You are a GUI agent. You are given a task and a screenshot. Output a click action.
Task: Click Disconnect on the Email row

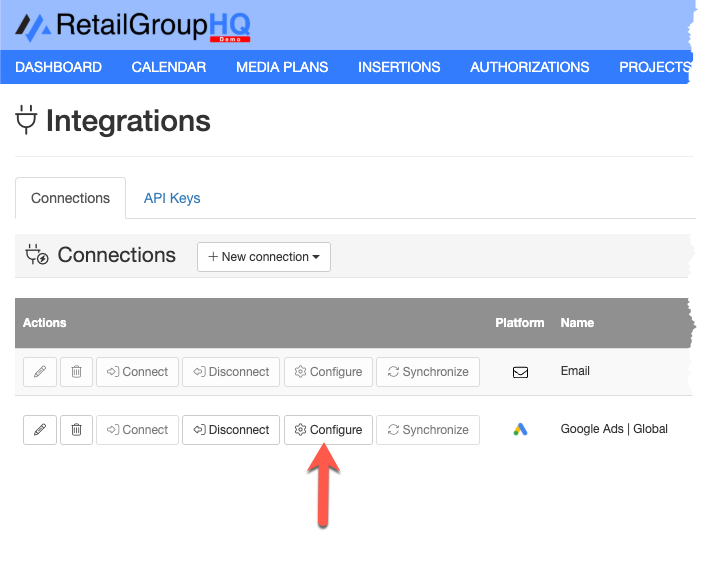[231, 372]
